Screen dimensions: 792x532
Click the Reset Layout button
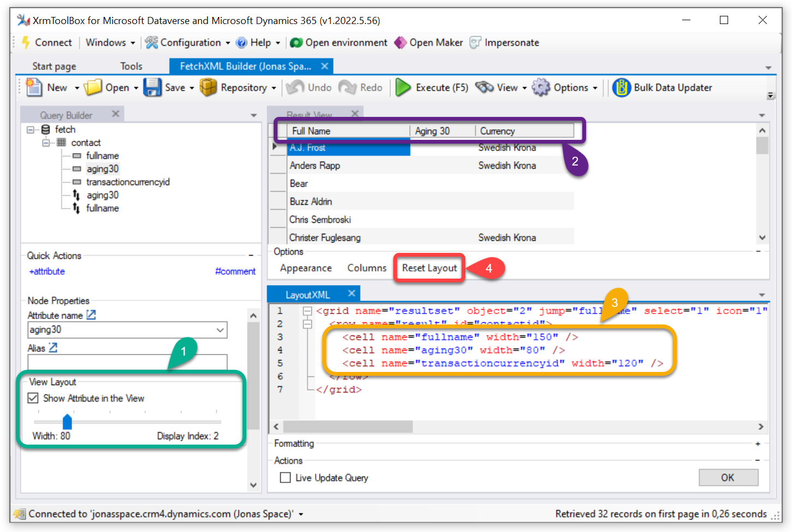click(429, 268)
